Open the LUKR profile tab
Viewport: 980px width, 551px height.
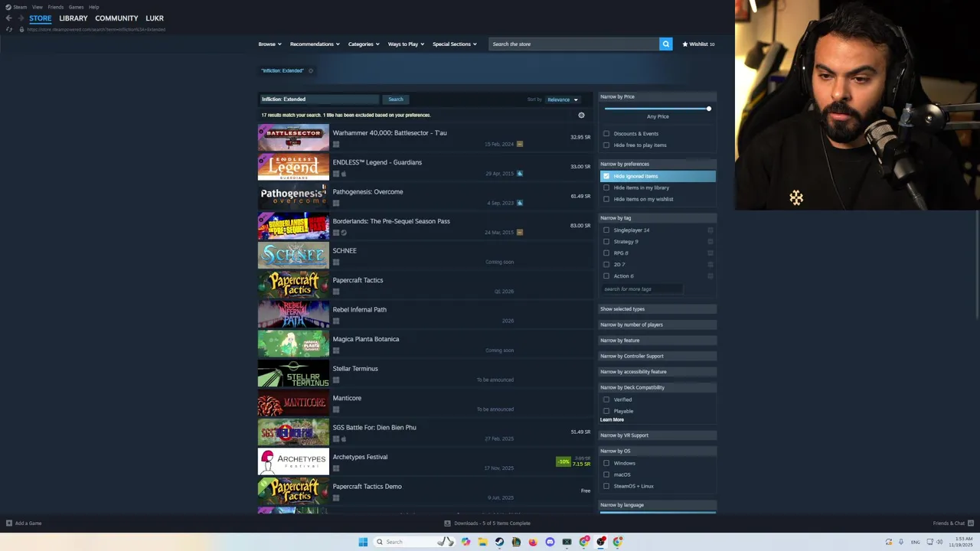[155, 18]
